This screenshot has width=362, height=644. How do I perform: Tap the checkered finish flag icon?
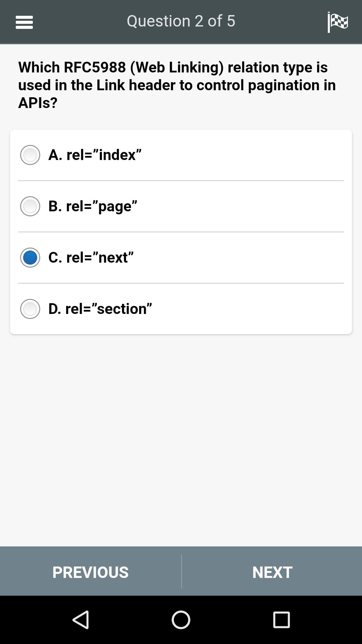(338, 22)
